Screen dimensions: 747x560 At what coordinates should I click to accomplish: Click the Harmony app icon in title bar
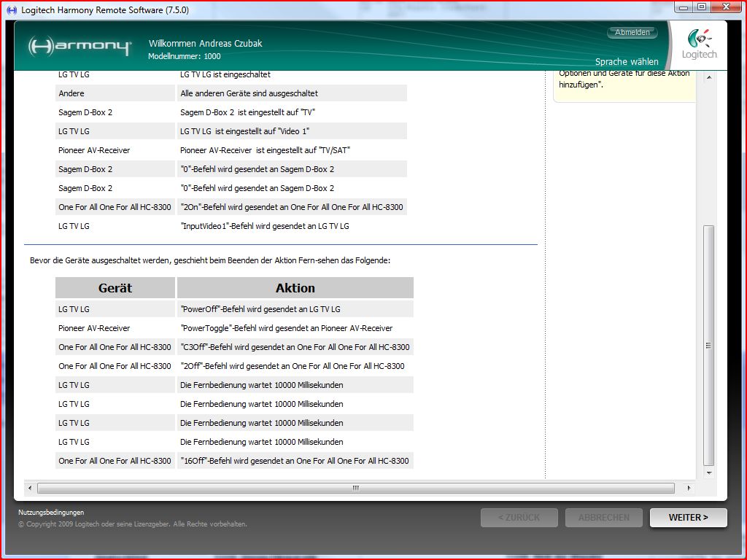pyautogui.click(x=11, y=9)
